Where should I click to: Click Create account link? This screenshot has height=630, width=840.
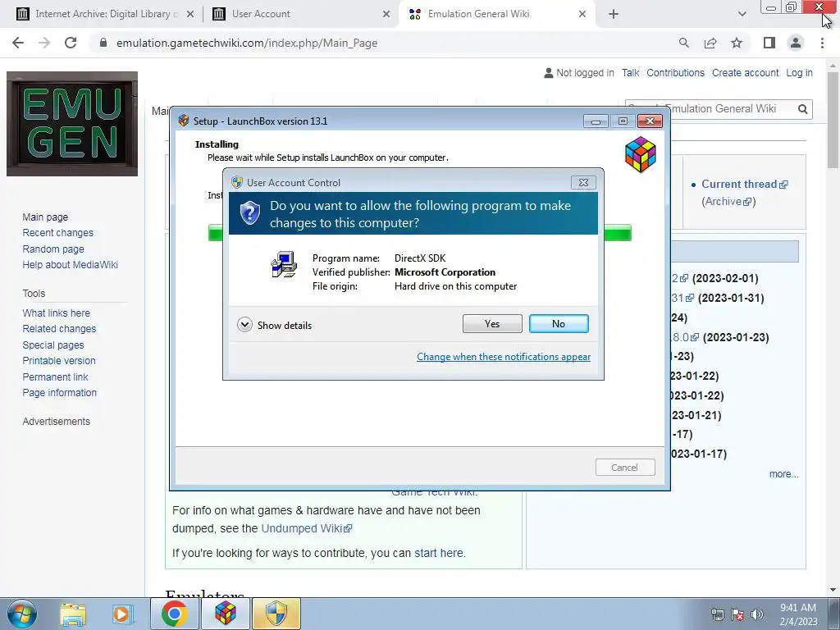[745, 73]
